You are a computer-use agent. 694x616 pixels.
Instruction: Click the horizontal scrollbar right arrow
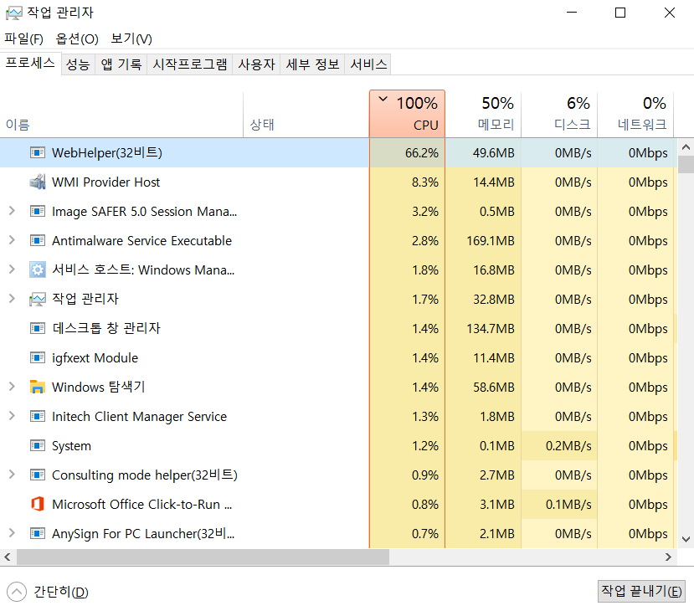(668, 557)
